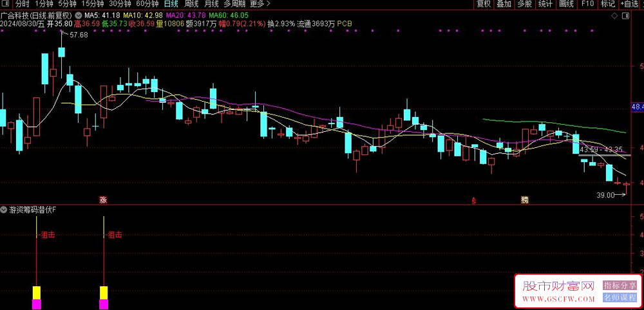The height and width of the screenshot is (310, 644).
Task: Toggle the side panel icon at top-left
Action: click(6, 4)
